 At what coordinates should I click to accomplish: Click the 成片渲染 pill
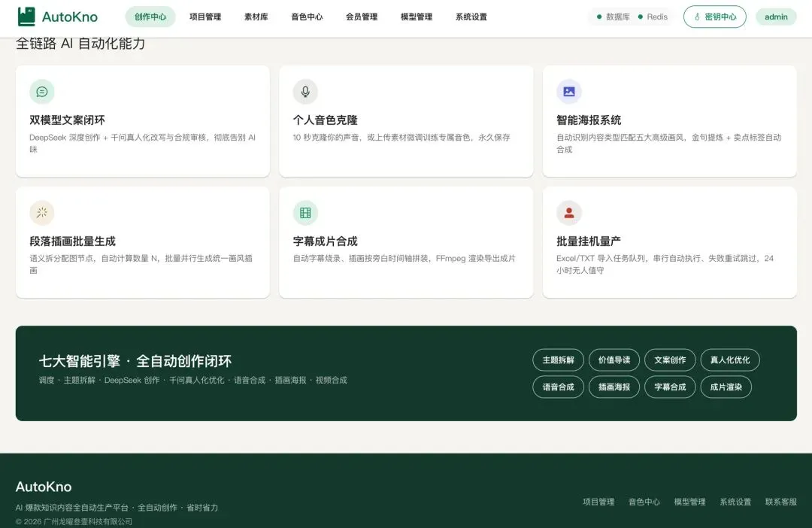pos(726,387)
